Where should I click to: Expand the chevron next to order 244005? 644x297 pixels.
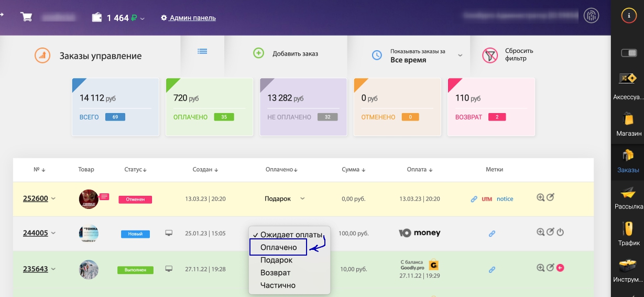point(53,233)
